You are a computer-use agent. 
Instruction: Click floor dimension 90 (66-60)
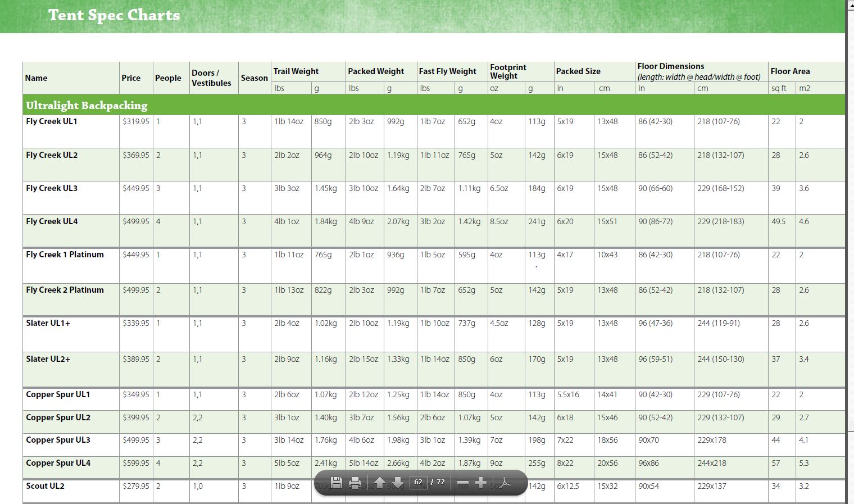click(655, 188)
